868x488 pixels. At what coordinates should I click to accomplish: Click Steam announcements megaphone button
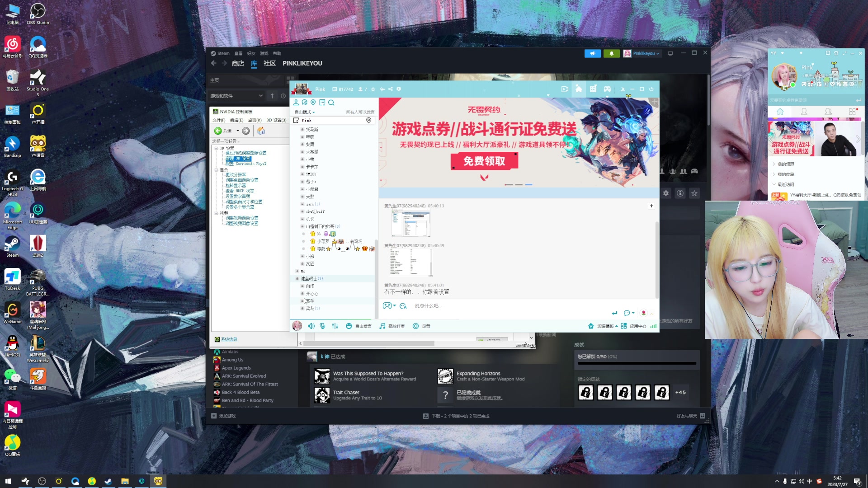coord(593,53)
